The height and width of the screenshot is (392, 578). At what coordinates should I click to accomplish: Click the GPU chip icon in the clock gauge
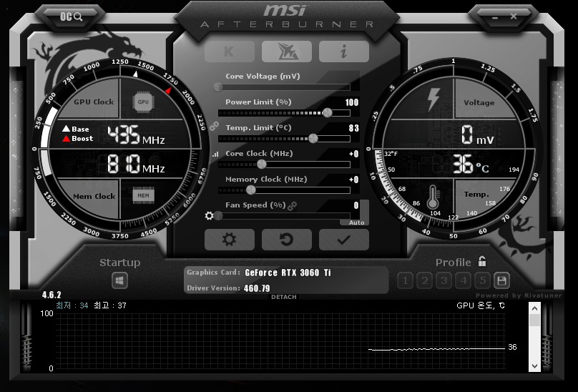point(143,102)
